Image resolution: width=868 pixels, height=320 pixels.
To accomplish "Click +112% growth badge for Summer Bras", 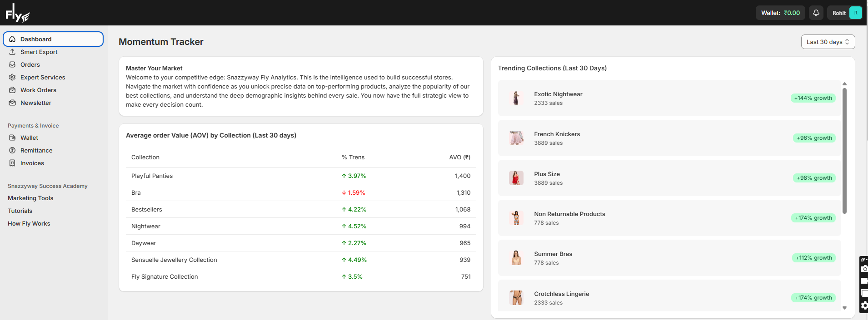I will (813, 258).
